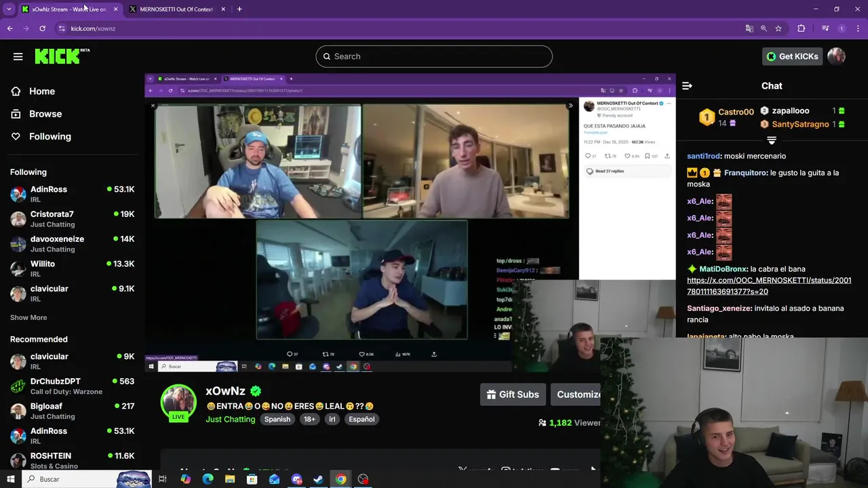Viewport: 868px width, 488px height.
Task: Open Outlook from taskbar
Action: (x=274, y=479)
